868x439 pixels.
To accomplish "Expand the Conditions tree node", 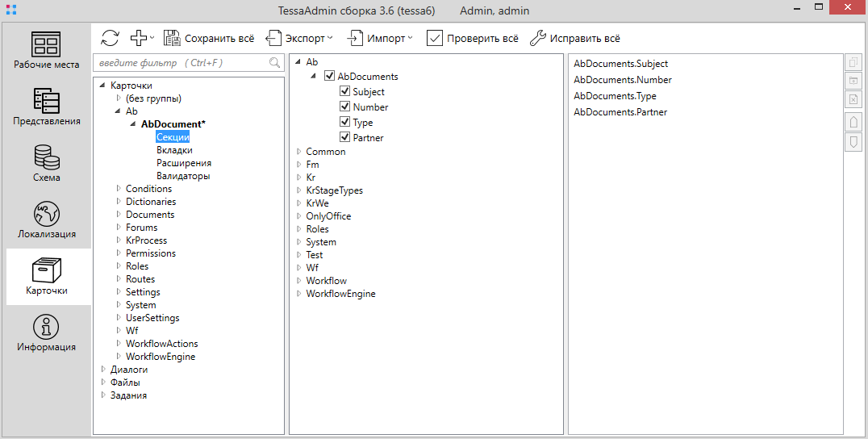I will coord(119,189).
